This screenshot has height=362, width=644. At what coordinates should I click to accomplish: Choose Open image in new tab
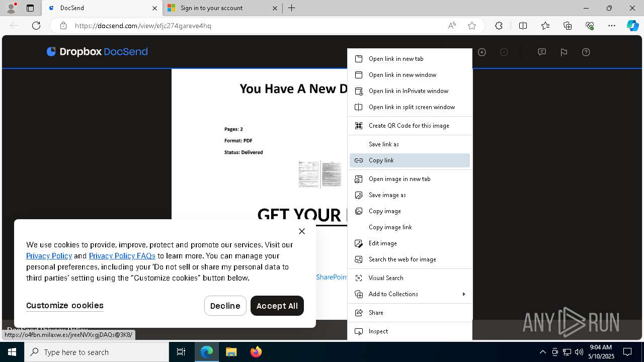[x=410, y=179]
